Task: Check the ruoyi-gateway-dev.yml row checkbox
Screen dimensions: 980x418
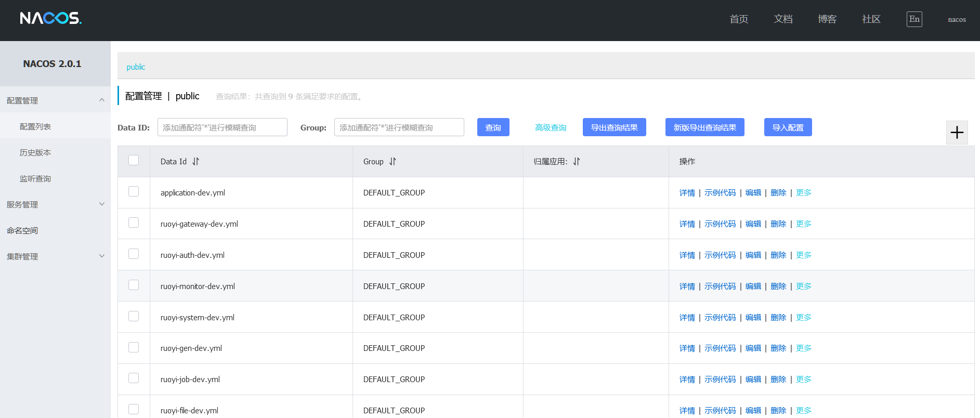Action: 134,223
